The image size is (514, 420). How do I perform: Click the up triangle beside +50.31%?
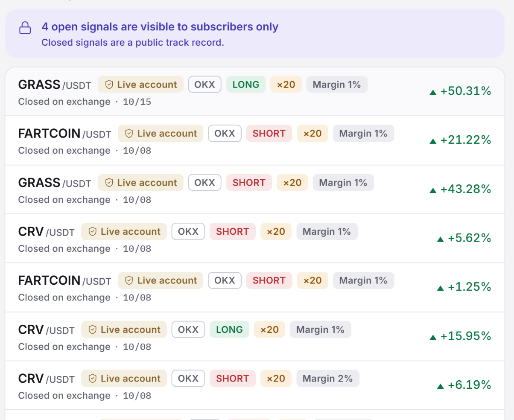[x=433, y=92]
